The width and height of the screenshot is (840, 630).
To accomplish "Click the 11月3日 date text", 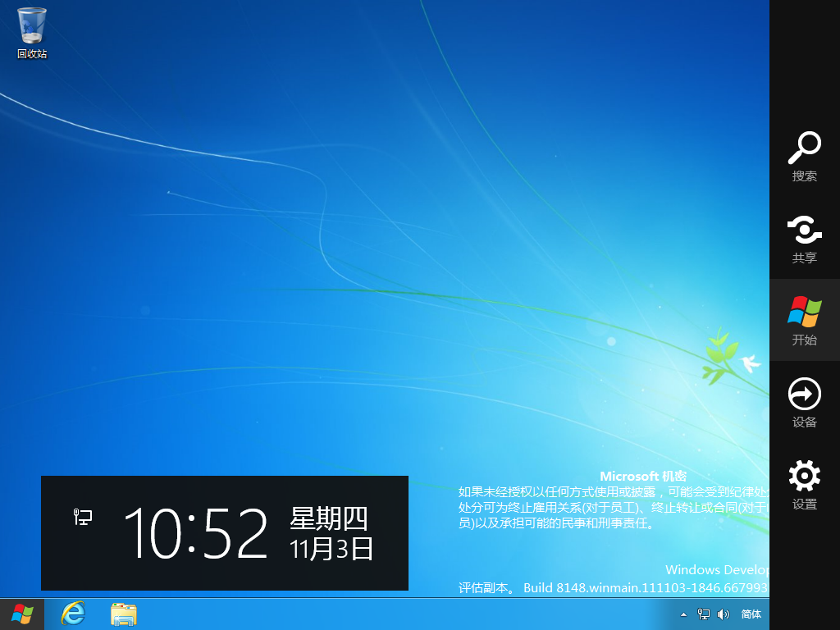I will 331,549.
